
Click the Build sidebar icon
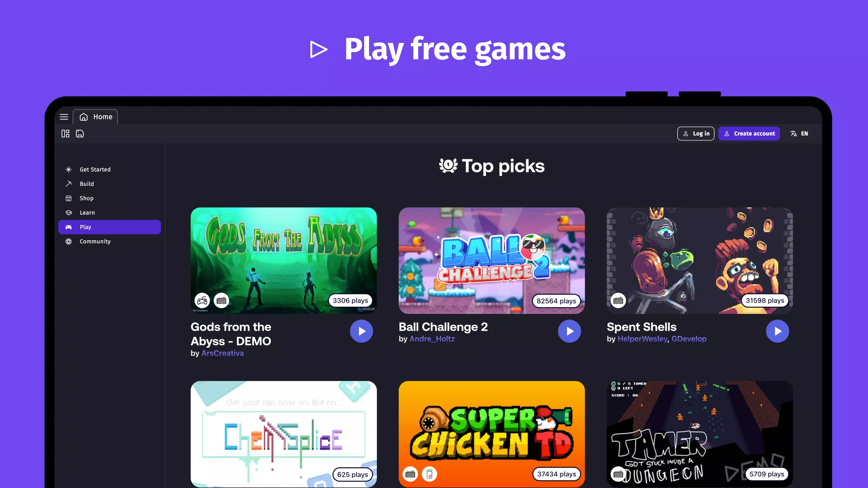click(69, 183)
